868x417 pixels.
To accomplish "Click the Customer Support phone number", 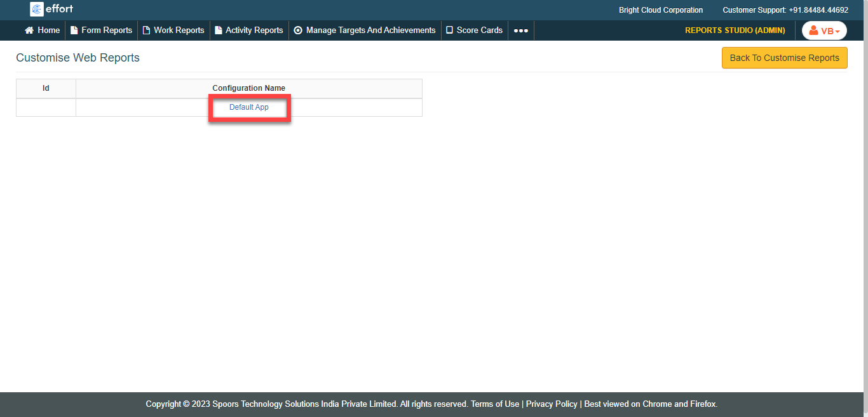I will [x=818, y=10].
